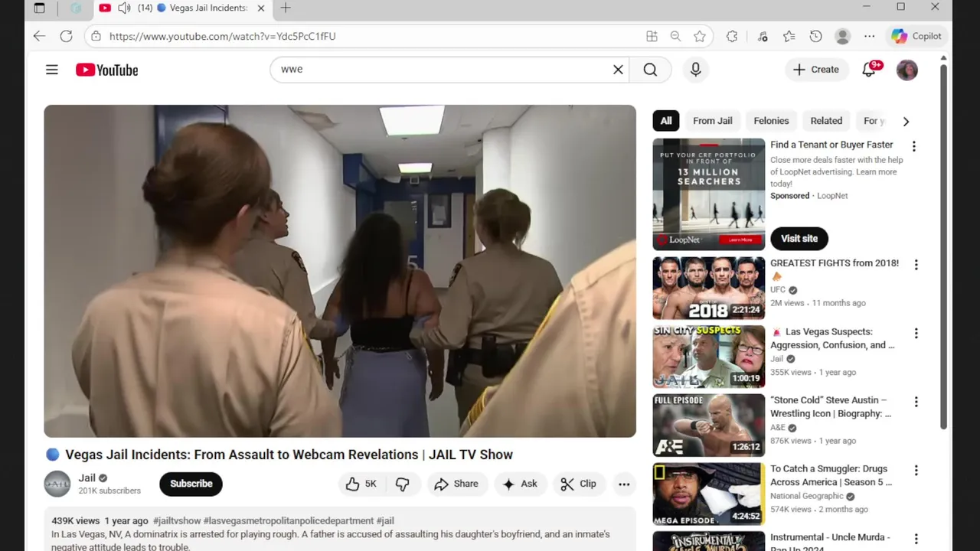Open YouTube notifications bell
Viewport: 980px width, 551px height.
tap(869, 70)
